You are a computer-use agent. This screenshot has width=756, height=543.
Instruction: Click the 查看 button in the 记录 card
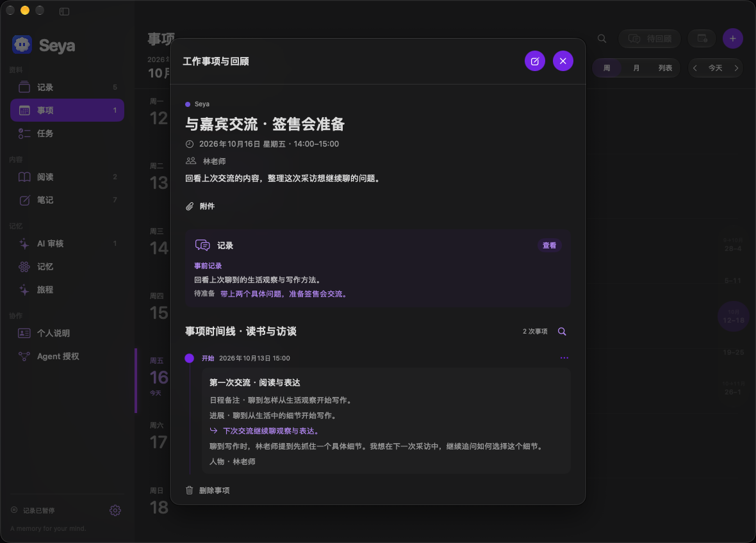click(x=549, y=245)
